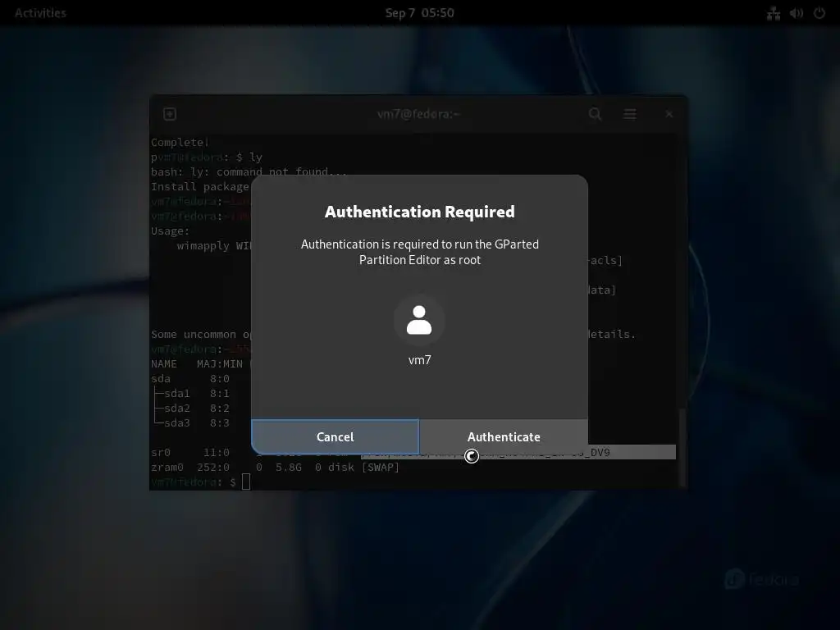This screenshot has width=840, height=630.
Task: Click the 'zram0' row in terminal
Action: 276,467
